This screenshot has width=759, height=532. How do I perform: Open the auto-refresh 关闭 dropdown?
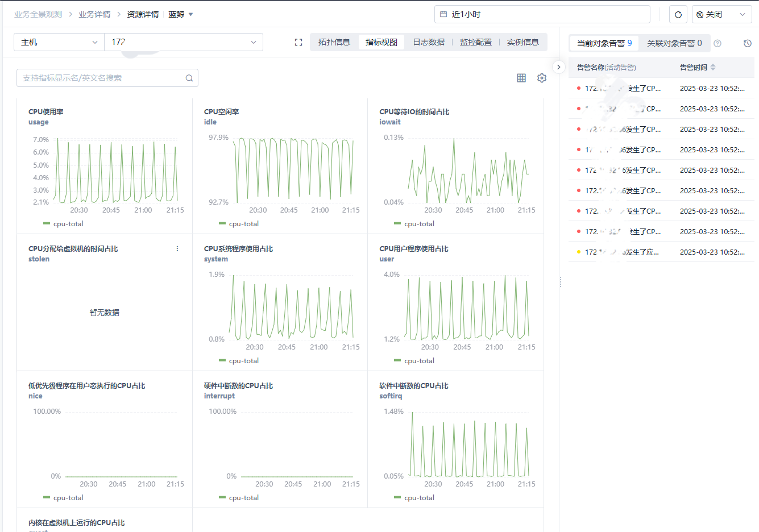722,15
